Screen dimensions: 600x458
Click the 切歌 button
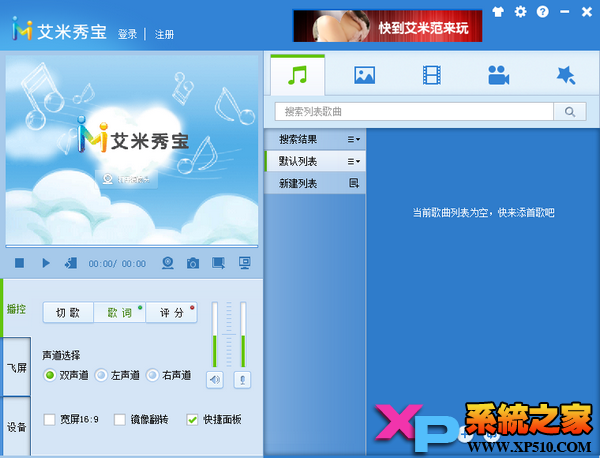coord(68,313)
